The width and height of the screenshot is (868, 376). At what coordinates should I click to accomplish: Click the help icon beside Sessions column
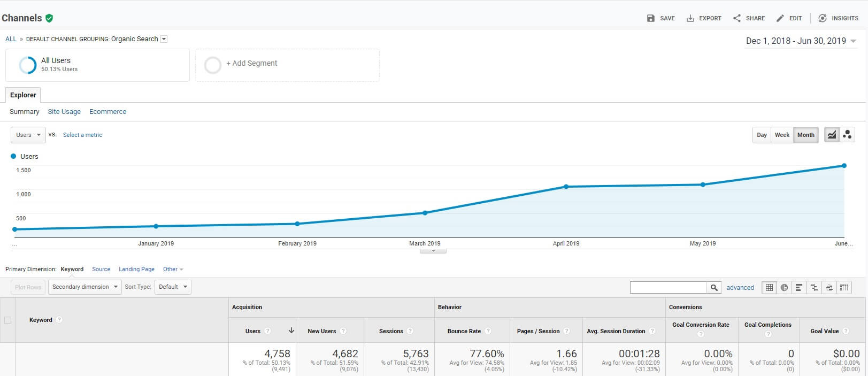(410, 331)
